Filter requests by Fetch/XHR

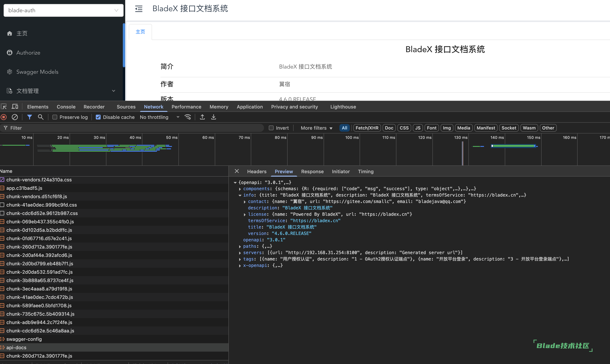pyautogui.click(x=367, y=128)
